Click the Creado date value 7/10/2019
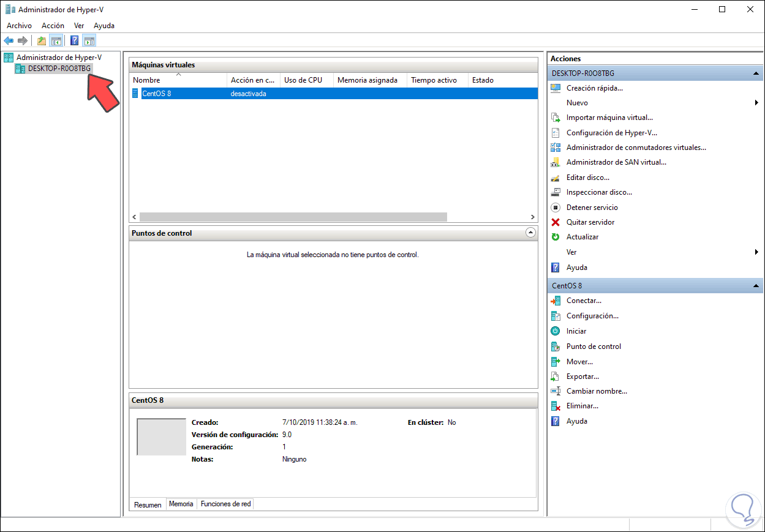The height and width of the screenshot is (532, 765). point(320,422)
